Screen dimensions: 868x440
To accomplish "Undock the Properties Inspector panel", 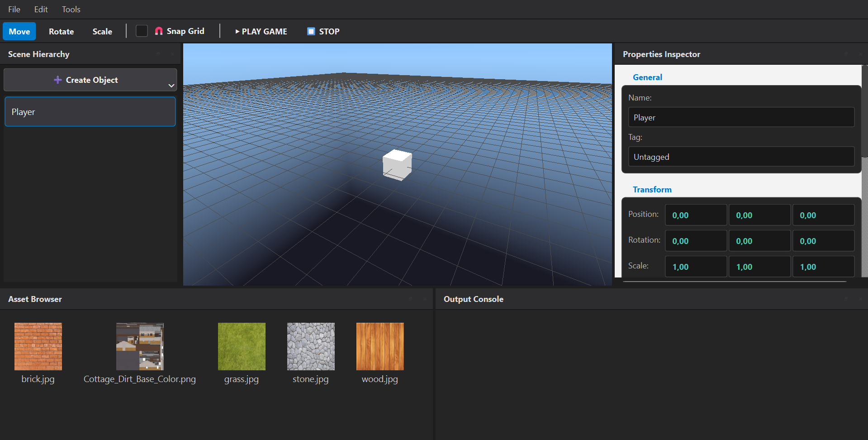I will coord(846,54).
